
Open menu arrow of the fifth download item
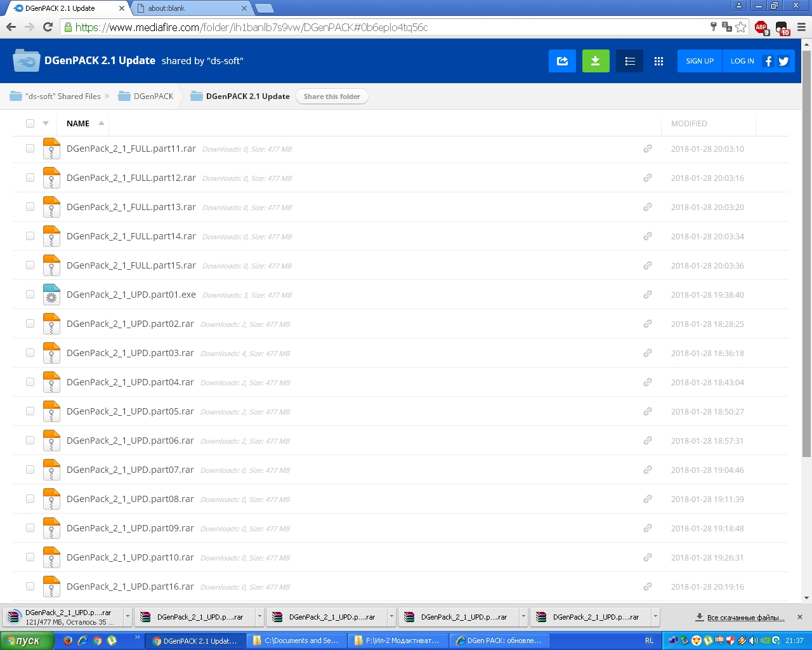pos(655,616)
